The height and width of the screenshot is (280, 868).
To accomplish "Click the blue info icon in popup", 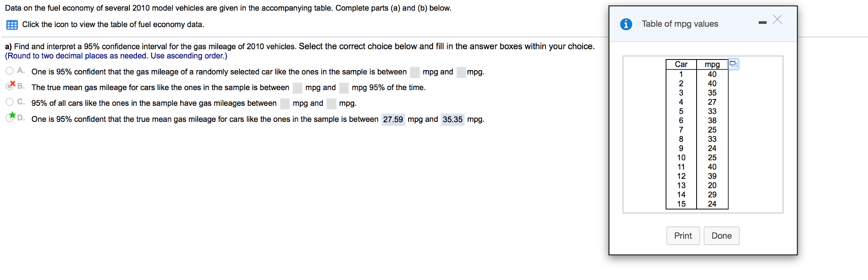I will [626, 24].
